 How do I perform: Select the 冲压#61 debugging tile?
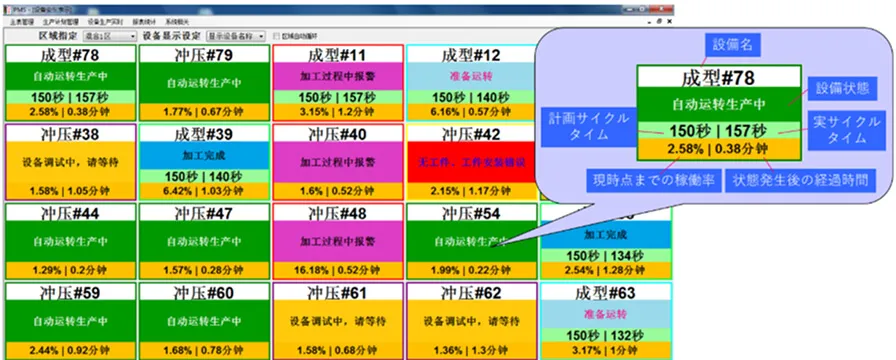338,320
